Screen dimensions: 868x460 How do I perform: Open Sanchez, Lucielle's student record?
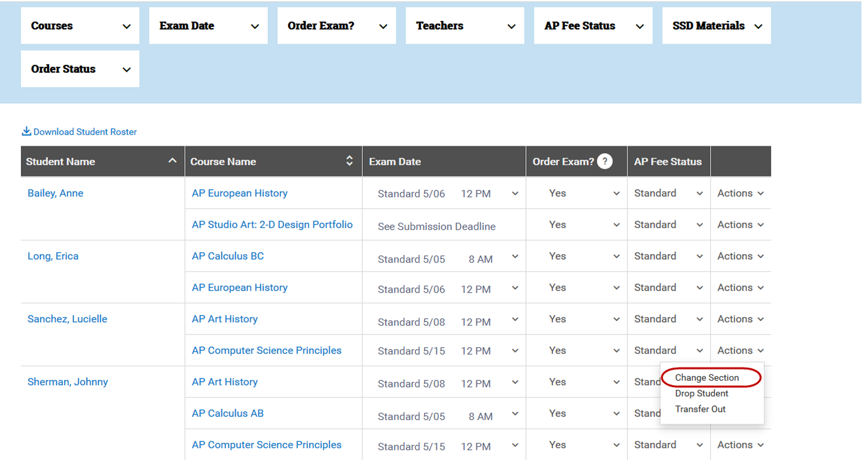[67, 319]
